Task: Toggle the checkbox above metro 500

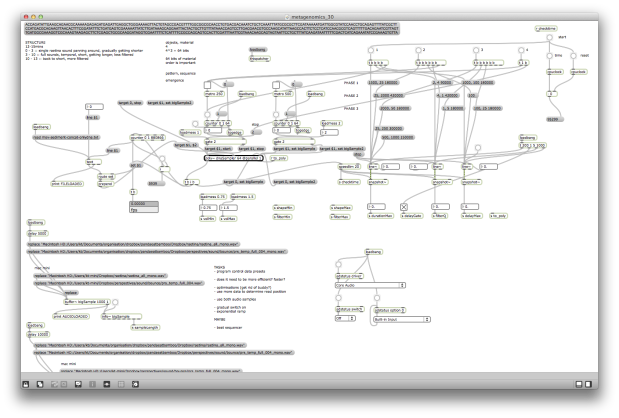Action: 276,85
